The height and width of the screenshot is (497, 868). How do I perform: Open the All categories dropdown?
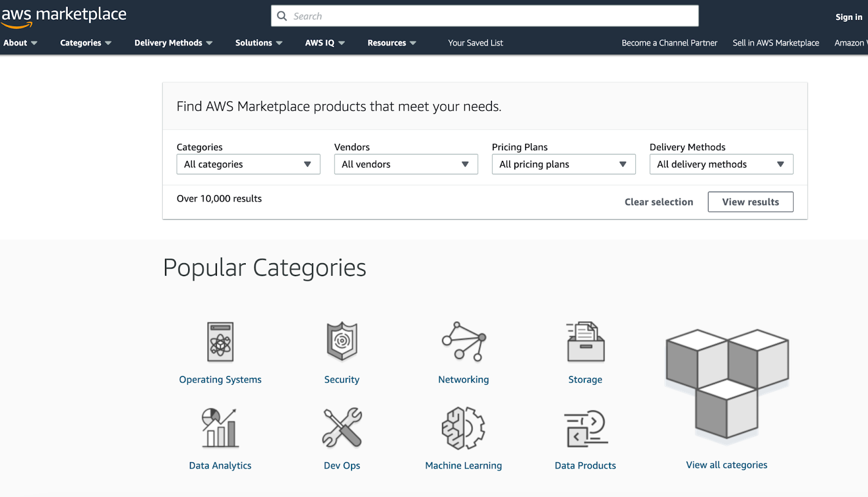[x=248, y=164]
